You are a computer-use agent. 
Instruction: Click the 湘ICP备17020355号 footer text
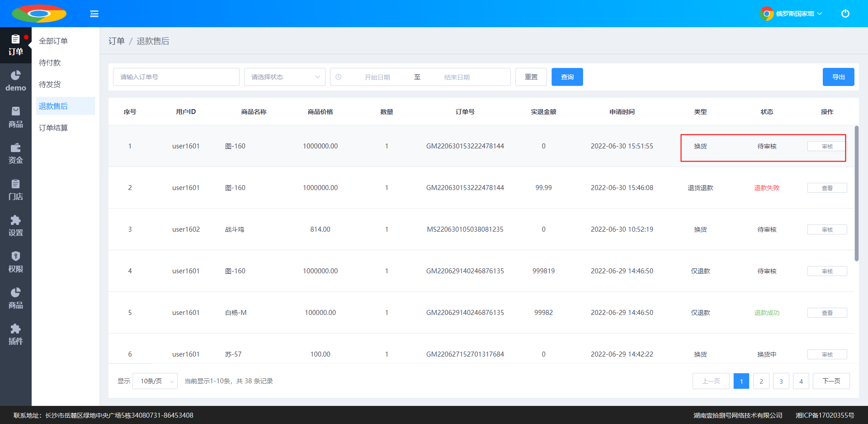825,415
